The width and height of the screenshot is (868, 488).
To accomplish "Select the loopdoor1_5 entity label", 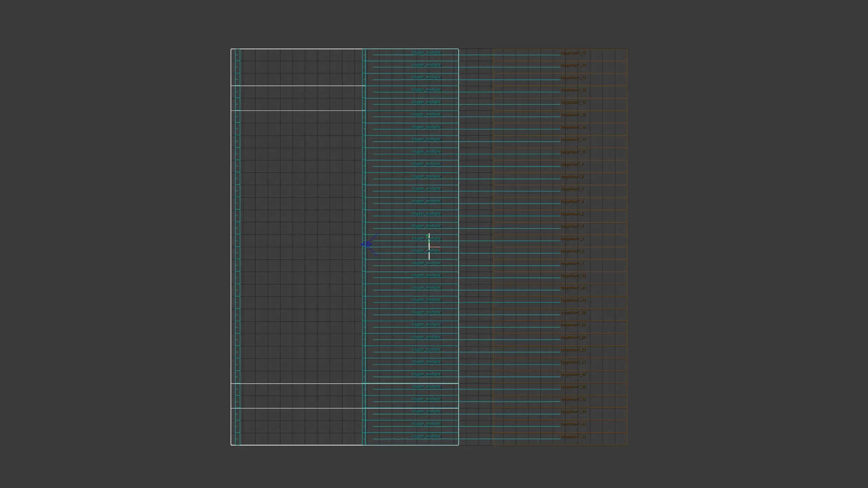I will [x=572, y=214].
